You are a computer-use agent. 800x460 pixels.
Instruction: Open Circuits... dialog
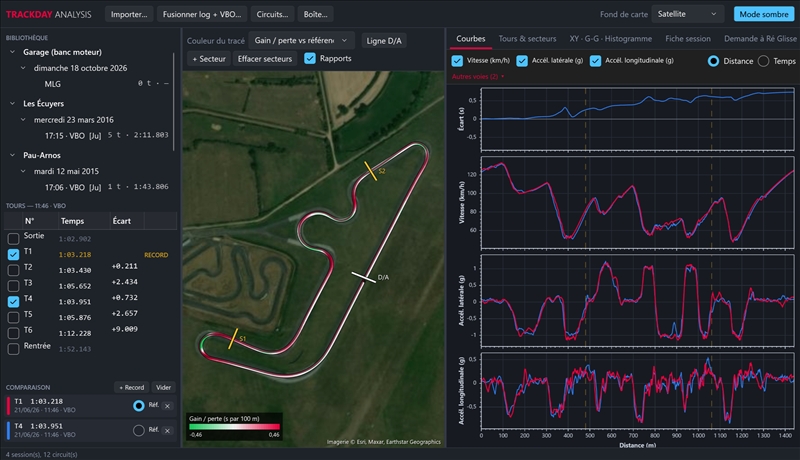click(272, 14)
